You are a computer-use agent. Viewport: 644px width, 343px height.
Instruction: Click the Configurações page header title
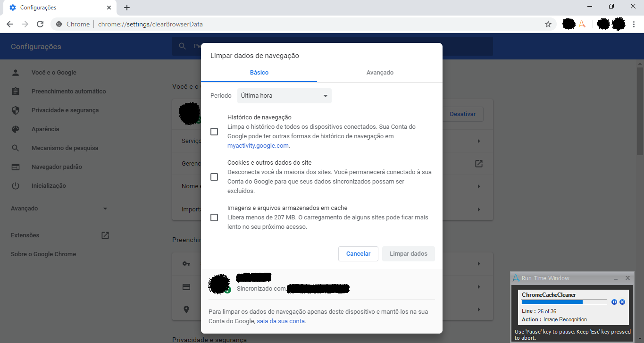[x=36, y=47]
